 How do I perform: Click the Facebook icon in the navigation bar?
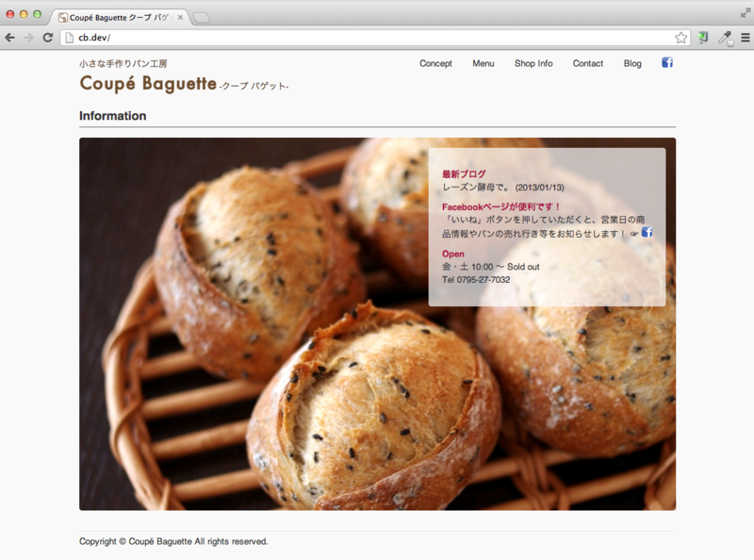point(667,62)
